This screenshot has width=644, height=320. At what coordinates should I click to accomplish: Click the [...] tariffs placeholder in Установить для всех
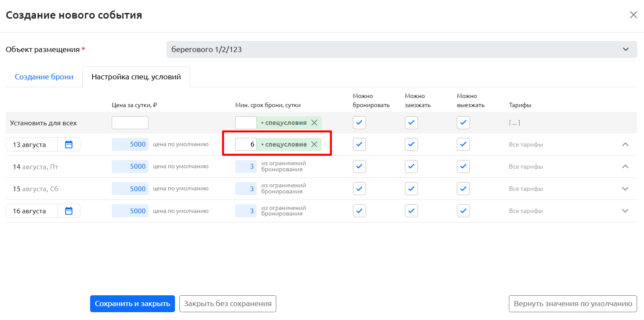515,123
